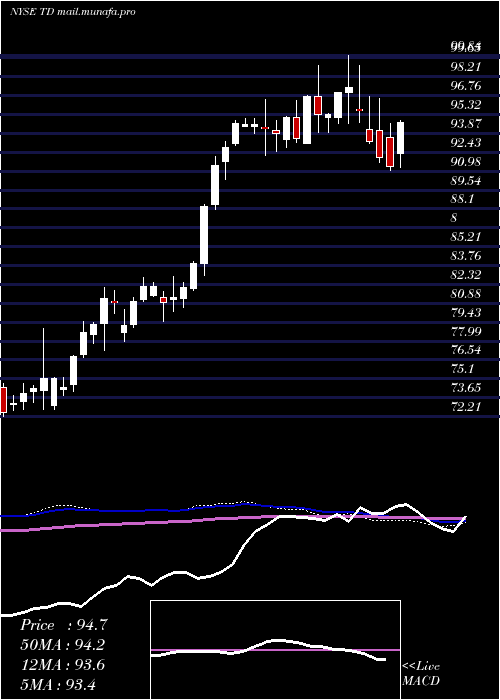Select the 76.54 price axis label
Viewport: 500px width, 700px height.
click(467, 350)
